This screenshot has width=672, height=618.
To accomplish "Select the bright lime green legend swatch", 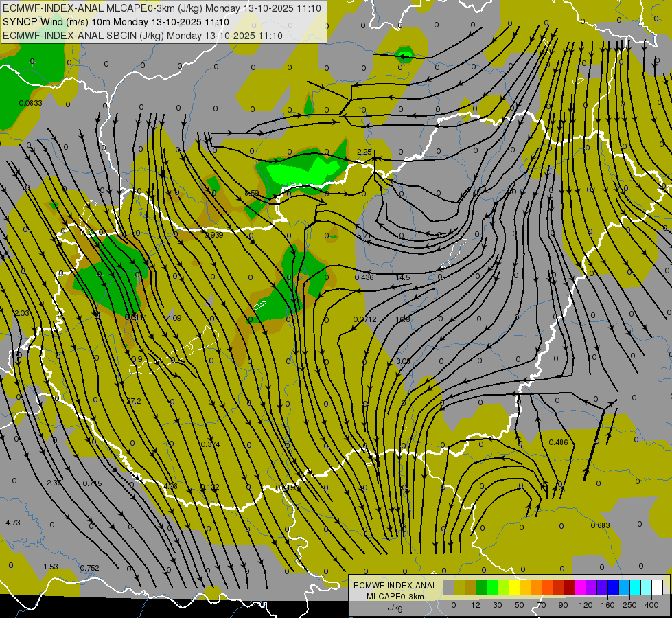I will point(492,587).
